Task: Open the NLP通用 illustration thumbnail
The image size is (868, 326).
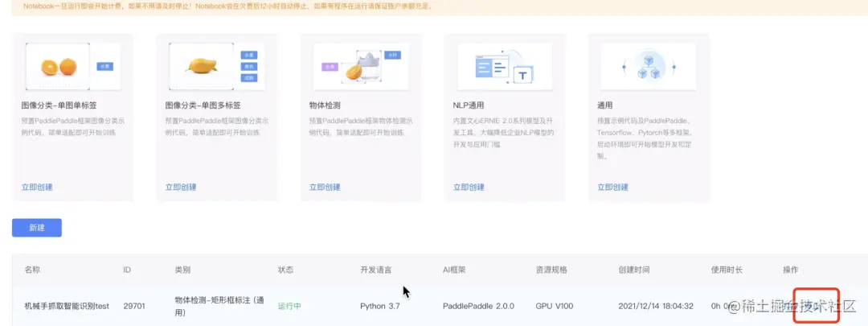Action: 505,67
